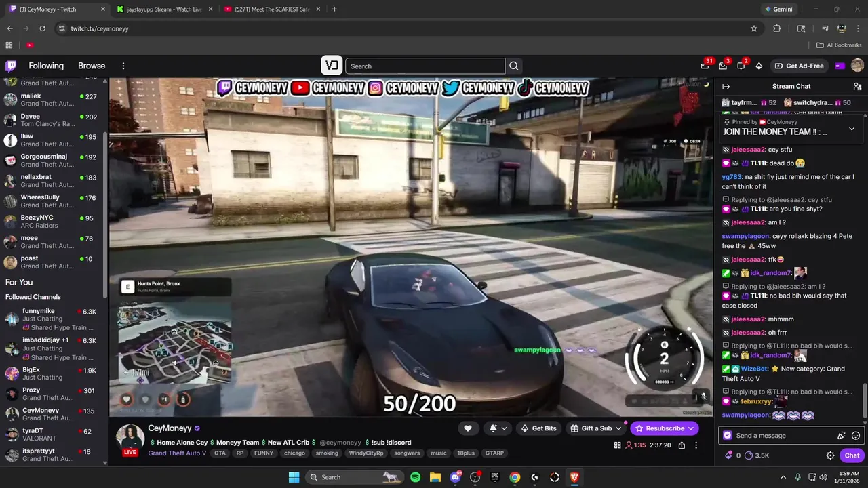Open YouTube bookmark in bookmarks bar

pos(30,45)
